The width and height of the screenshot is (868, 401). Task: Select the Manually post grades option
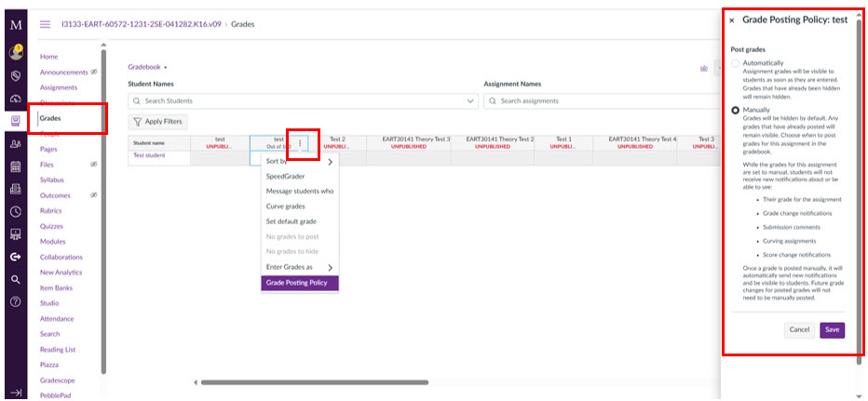(736, 110)
